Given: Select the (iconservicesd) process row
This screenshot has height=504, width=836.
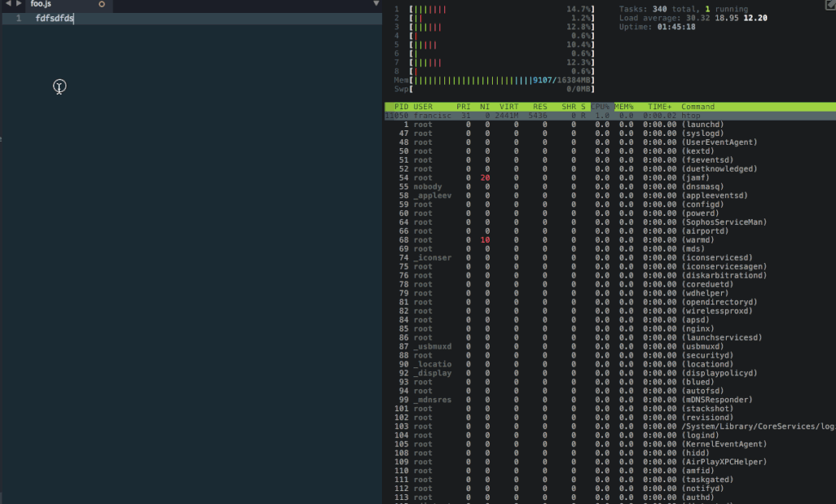Looking at the screenshot, I should coord(610,258).
